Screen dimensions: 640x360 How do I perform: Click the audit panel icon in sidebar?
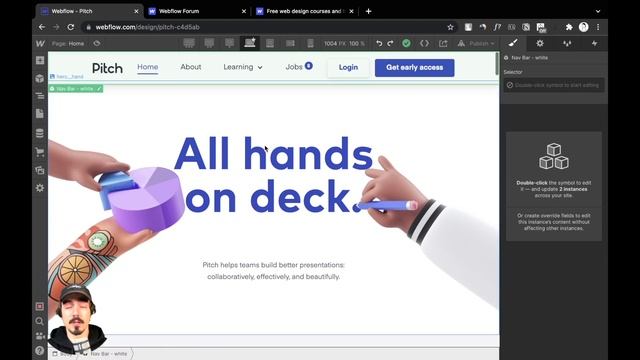(x=40, y=306)
